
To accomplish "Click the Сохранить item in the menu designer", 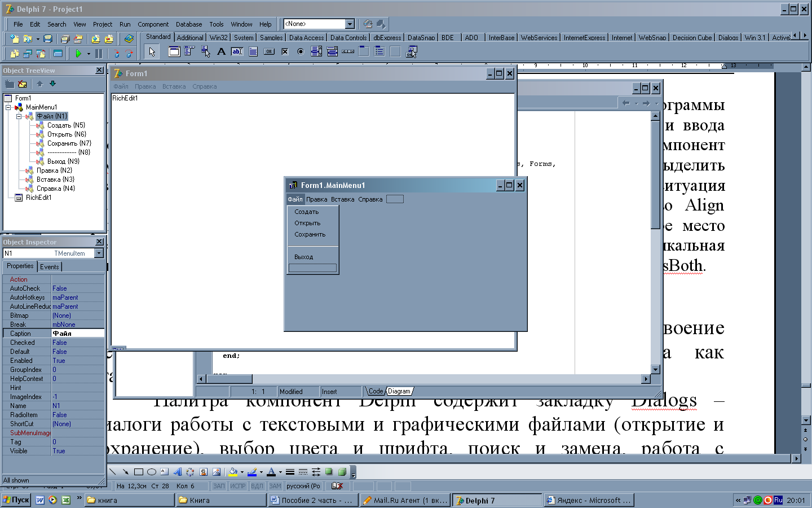I will click(310, 234).
